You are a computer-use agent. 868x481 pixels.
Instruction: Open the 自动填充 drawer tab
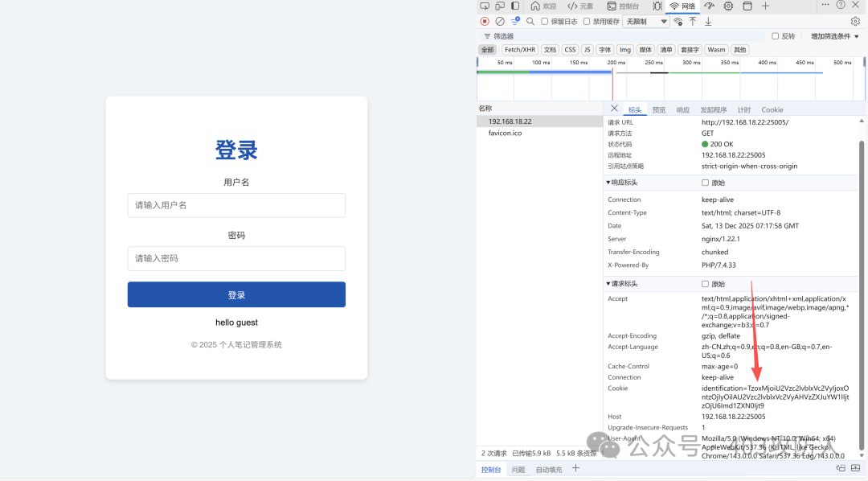(x=549, y=470)
